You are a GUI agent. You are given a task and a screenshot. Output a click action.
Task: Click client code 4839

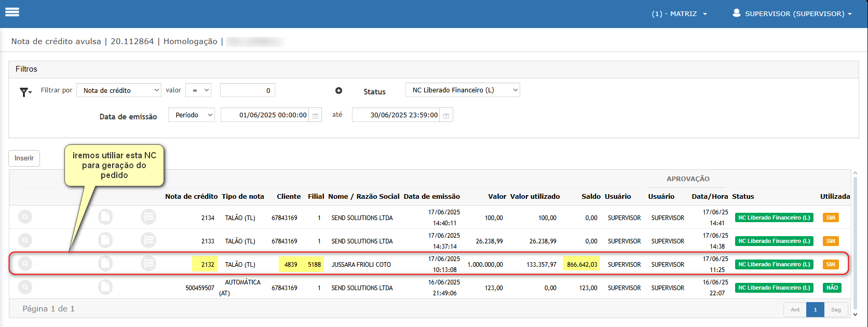tap(291, 265)
